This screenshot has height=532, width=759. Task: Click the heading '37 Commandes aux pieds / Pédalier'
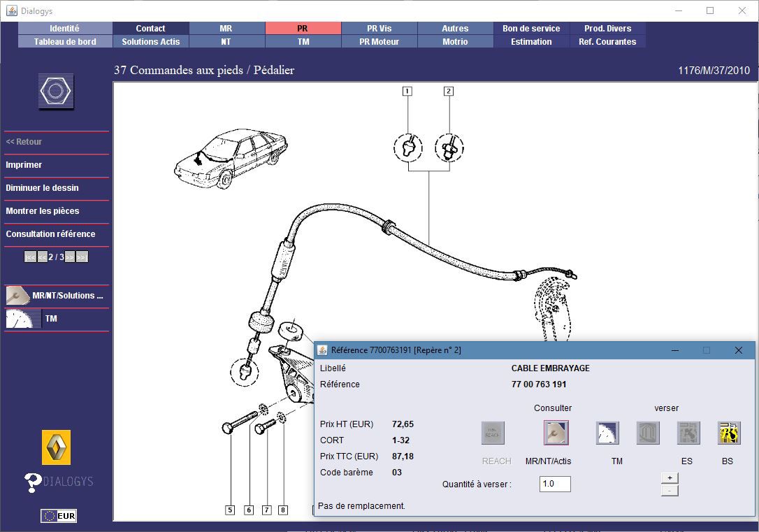[x=204, y=70]
